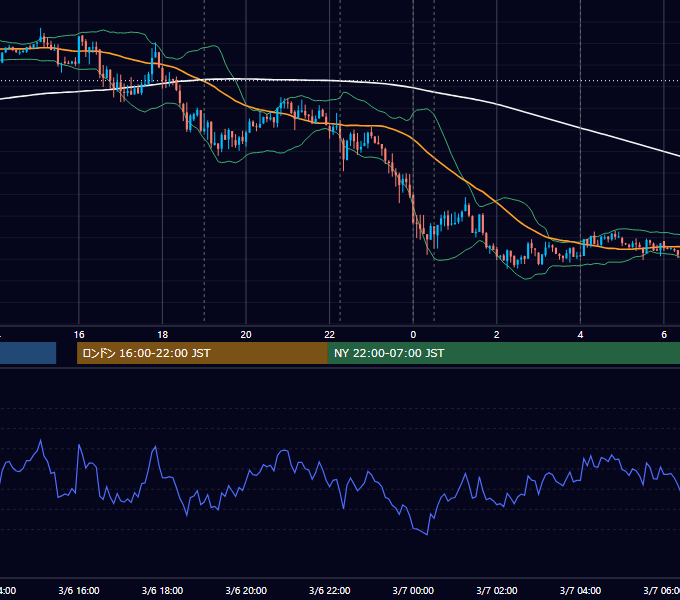Image resolution: width=680 pixels, height=600 pixels.
Task: Click the 3/7 02:00 date label
Action: click(x=497, y=590)
